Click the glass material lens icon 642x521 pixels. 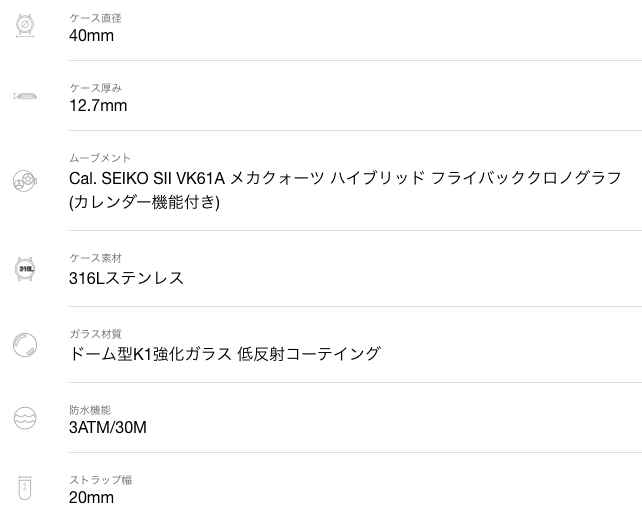[25, 344]
